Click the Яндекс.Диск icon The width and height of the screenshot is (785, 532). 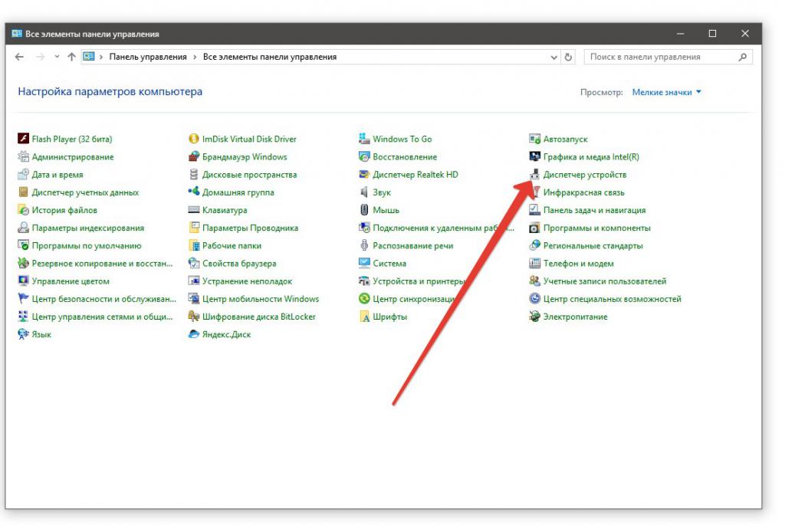click(194, 333)
